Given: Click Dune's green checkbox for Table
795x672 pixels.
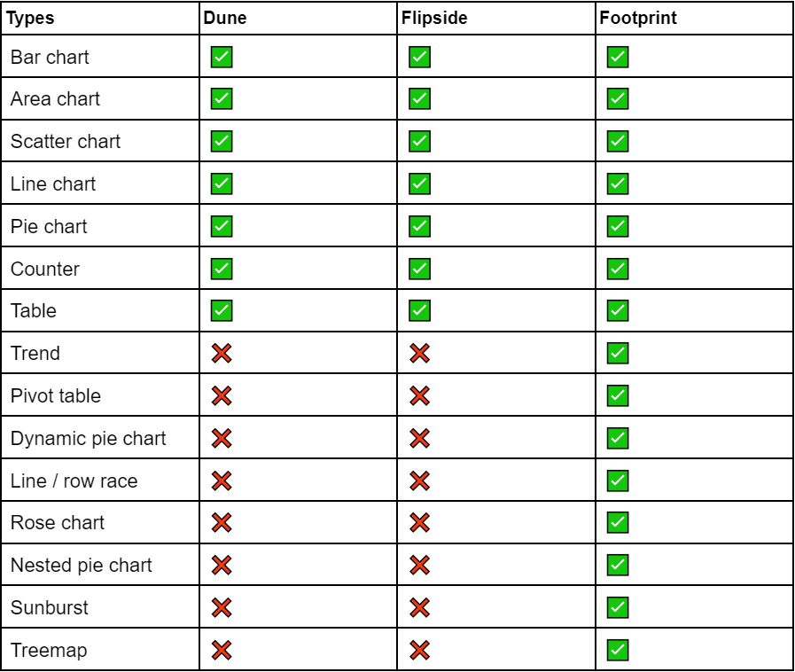Looking at the screenshot, I should (220, 311).
